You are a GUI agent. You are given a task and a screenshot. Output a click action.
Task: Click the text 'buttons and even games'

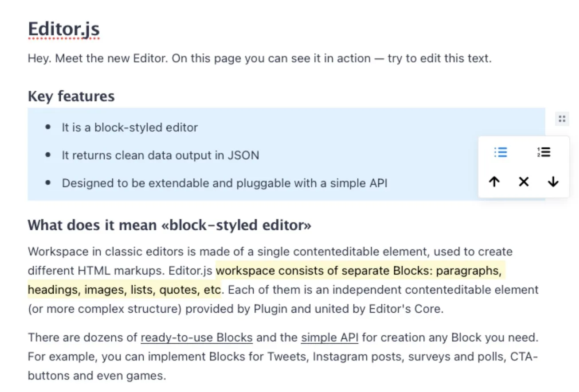tap(97, 376)
